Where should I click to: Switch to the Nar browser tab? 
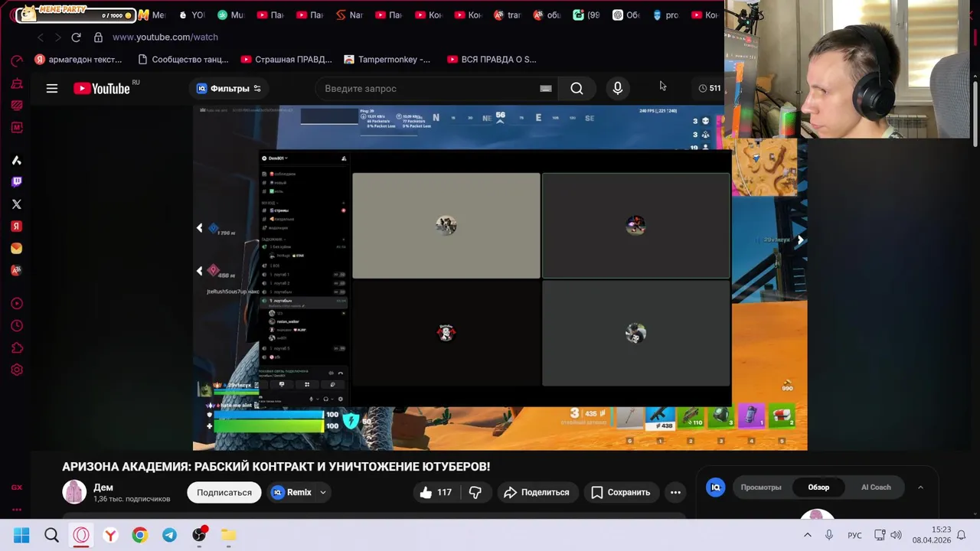(349, 15)
